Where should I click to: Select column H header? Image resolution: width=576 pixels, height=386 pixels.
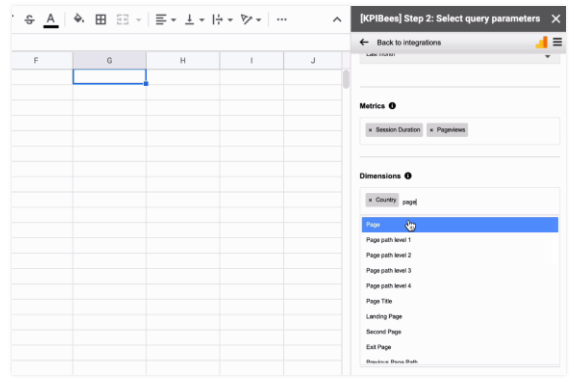pos(183,61)
